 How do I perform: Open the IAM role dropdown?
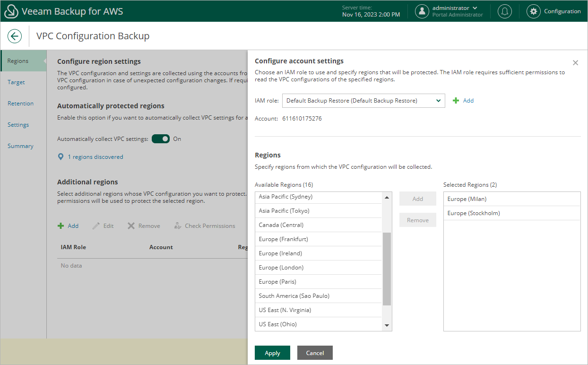tap(363, 101)
